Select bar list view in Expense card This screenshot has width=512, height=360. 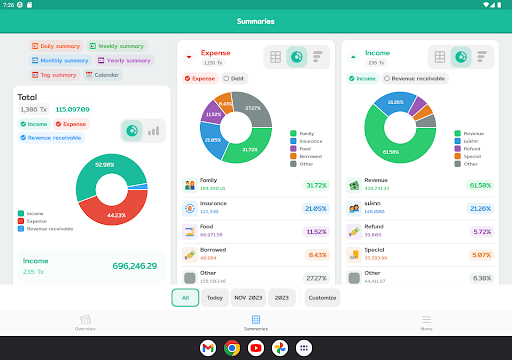click(318, 57)
